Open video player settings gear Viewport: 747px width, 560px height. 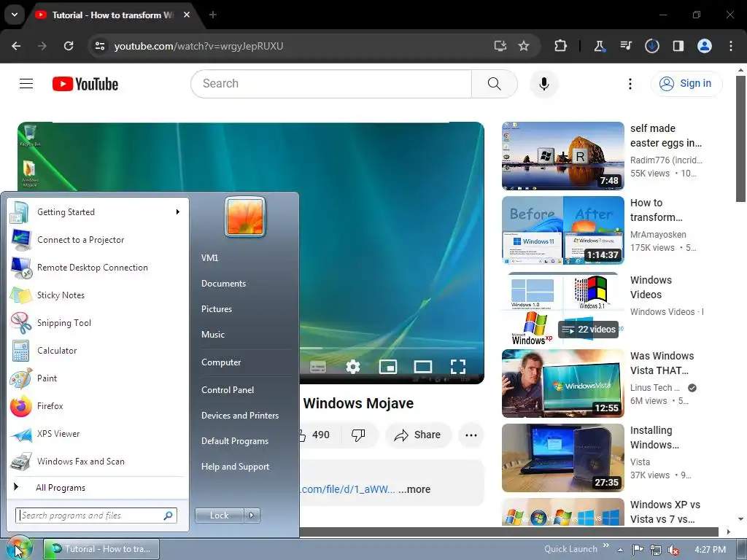(x=353, y=367)
